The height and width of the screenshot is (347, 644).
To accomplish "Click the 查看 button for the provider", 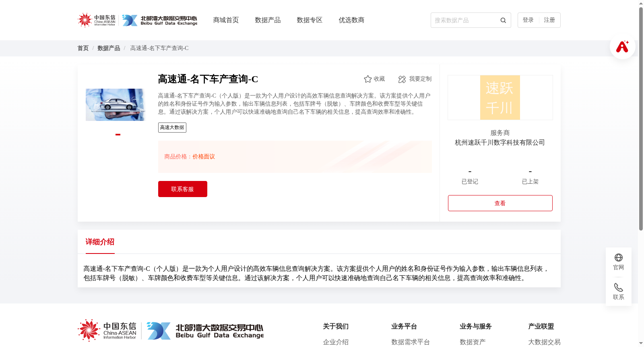I will (x=500, y=203).
